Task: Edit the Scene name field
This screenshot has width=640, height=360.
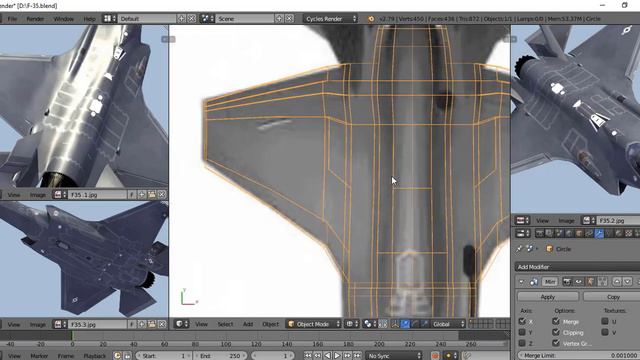Action: coord(245,18)
